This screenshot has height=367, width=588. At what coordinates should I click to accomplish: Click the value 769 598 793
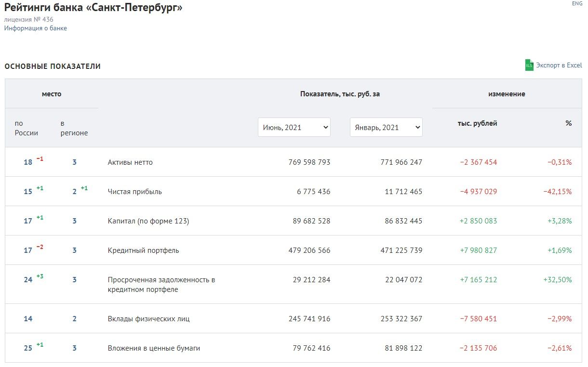[x=309, y=162]
